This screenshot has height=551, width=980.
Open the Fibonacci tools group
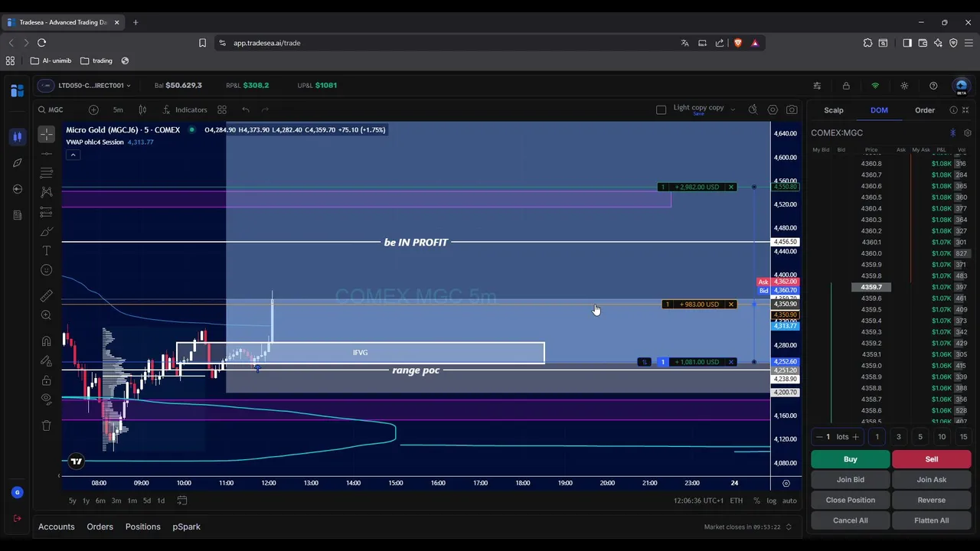coord(47,173)
